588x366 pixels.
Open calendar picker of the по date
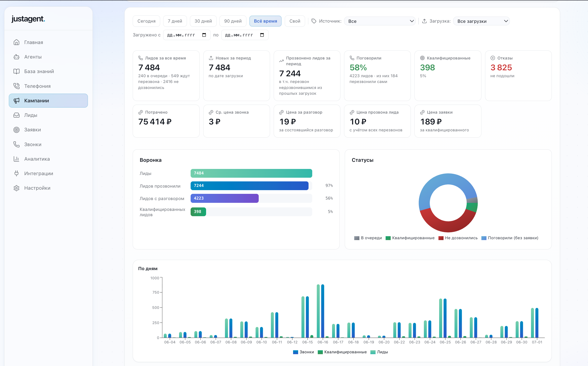[262, 35]
